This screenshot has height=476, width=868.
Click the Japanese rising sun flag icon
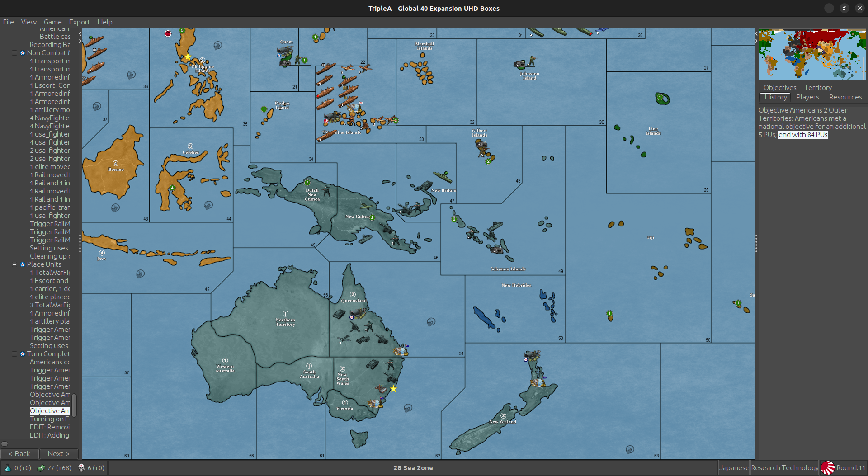point(828,468)
